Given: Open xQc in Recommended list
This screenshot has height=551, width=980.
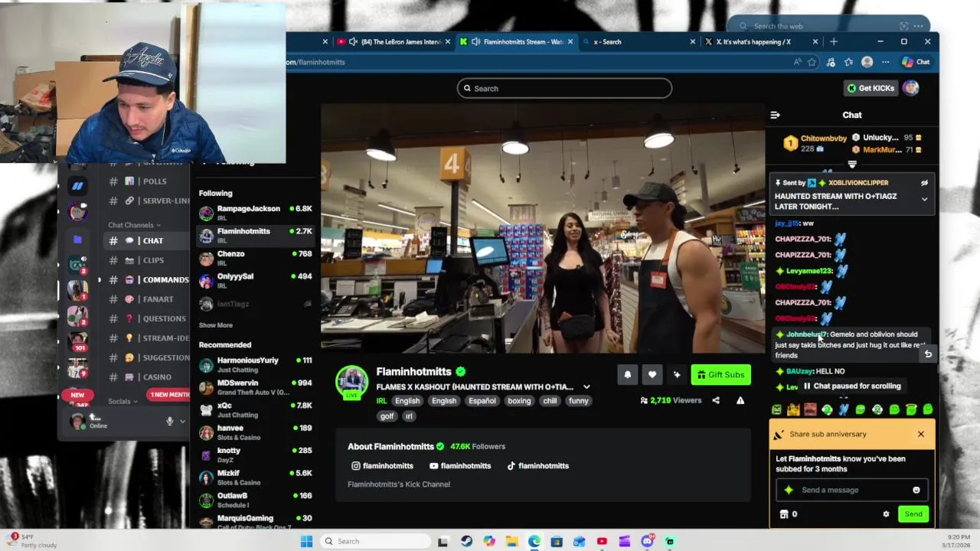Looking at the screenshot, I should coord(256,409).
